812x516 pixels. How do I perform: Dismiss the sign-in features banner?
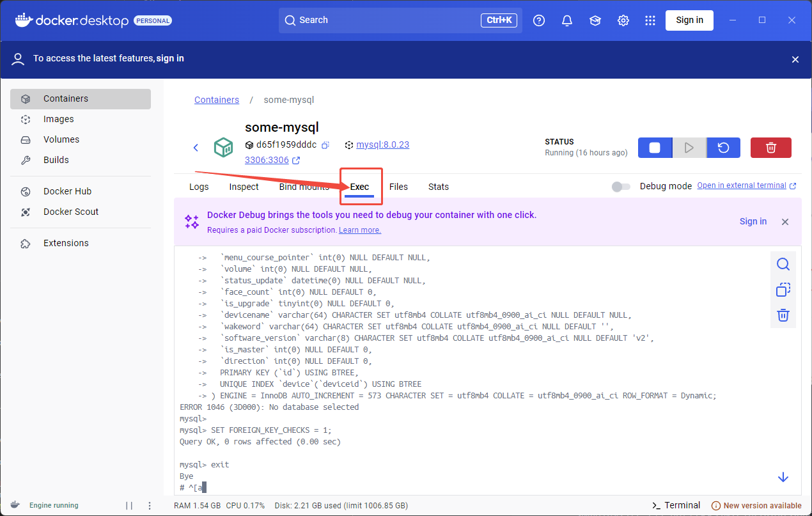pos(795,59)
